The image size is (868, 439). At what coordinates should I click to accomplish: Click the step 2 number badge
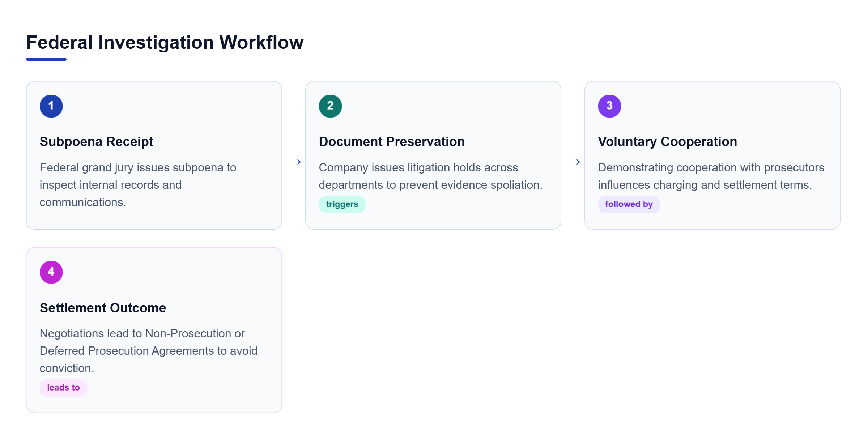tap(331, 106)
